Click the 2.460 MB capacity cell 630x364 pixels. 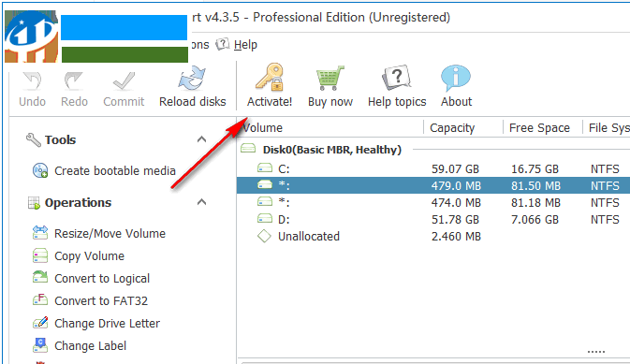[456, 236]
